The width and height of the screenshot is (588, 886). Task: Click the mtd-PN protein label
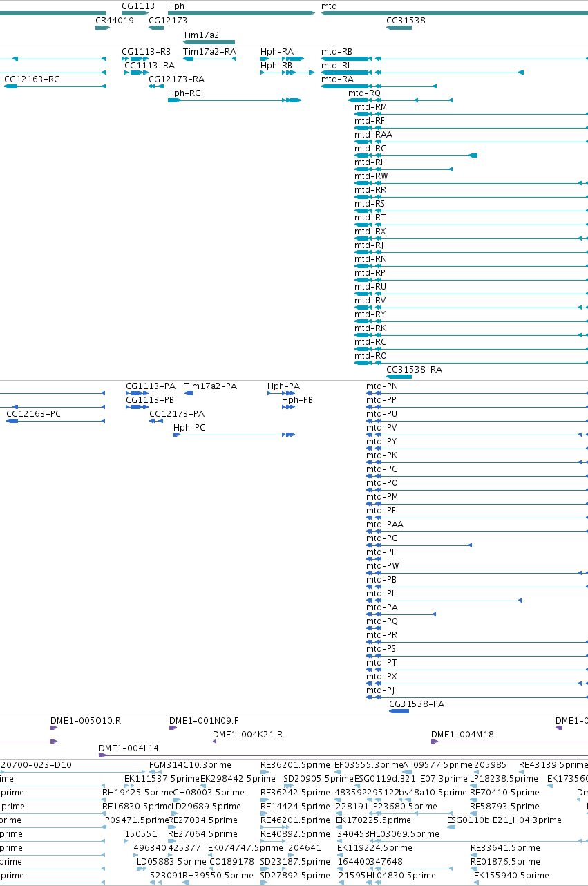(x=382, y=386)
